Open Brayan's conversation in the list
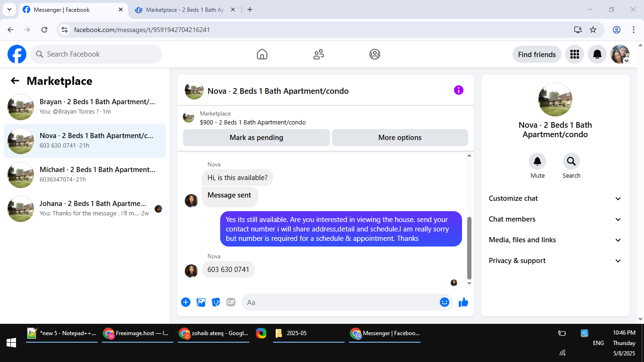Viewport: 644px width, 362px height. [x=85, y=107]
